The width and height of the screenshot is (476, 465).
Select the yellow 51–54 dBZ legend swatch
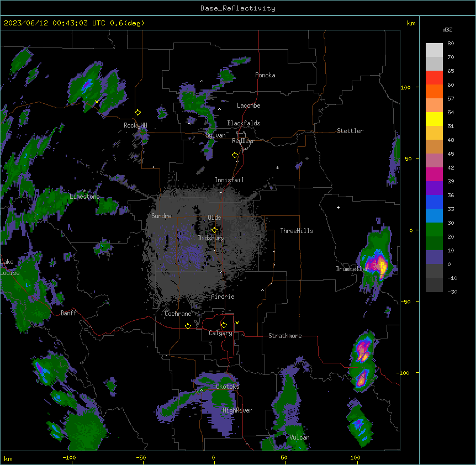tap(434, 119)
